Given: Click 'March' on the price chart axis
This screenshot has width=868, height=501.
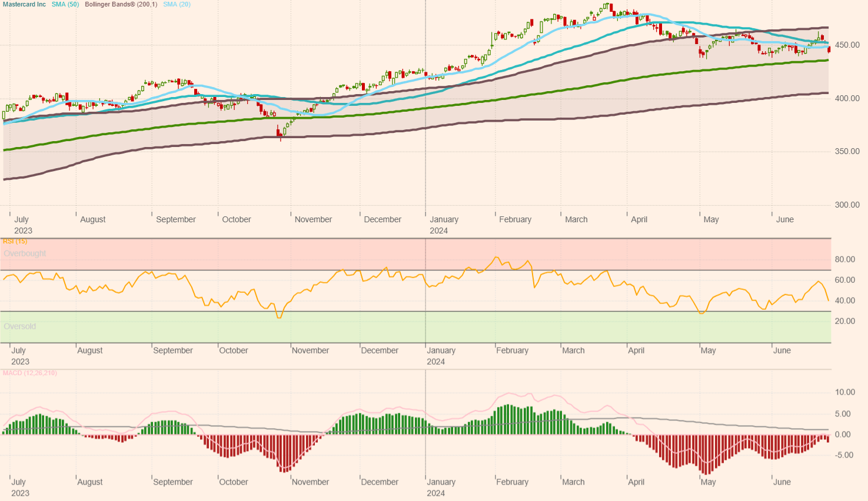Looking at the screenshot, I should tap(577, 219).
